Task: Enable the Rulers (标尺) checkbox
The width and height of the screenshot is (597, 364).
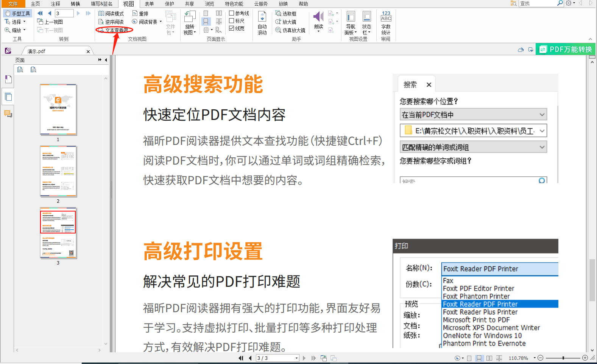Action: [x=232, y=21]
